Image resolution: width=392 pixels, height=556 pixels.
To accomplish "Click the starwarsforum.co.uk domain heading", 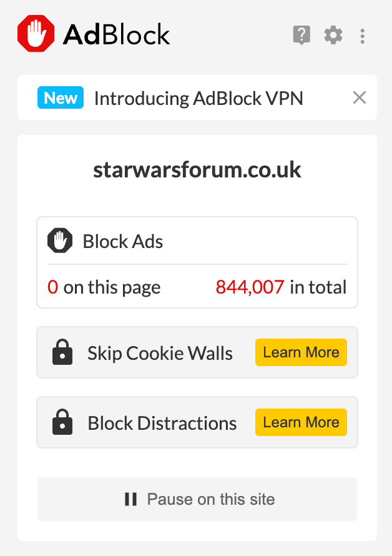I will tap(197, 170).
